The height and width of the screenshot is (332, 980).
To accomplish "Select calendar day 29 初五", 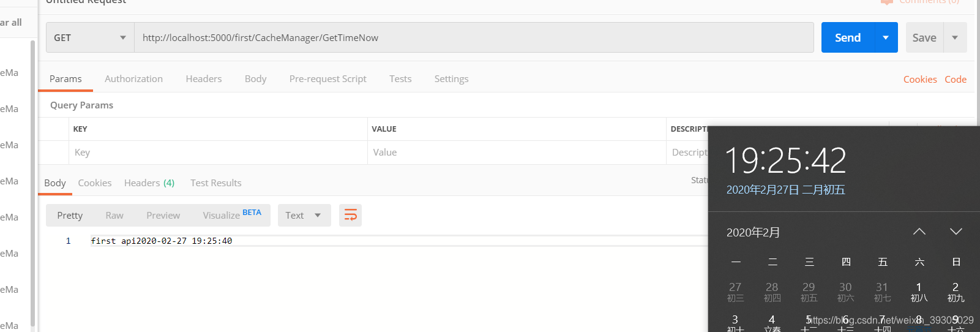I will point(809,292).
